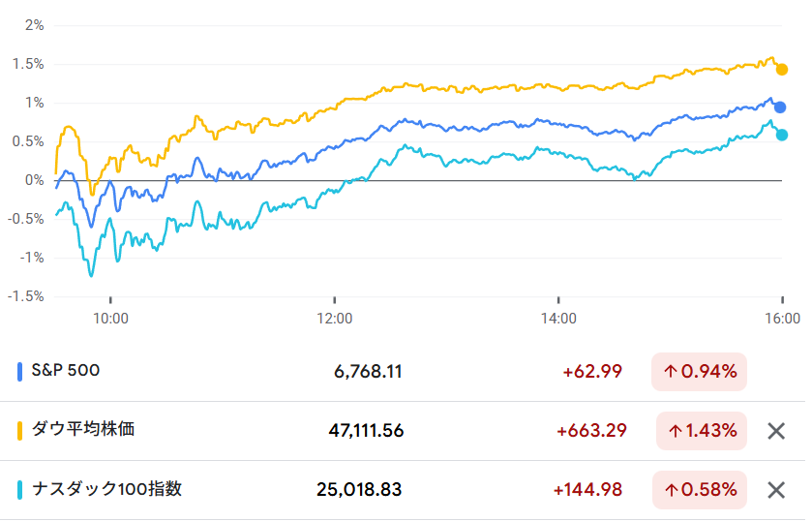The height and width of the screenshot is (521, 812).
Task: Click the yellow endpoint dot on the Dow line
Action: 782,70
